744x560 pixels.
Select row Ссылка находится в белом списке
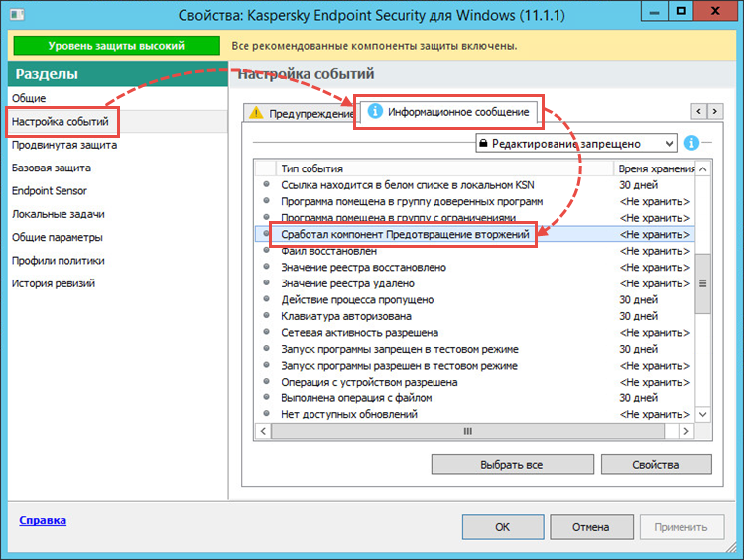point(474,185)
